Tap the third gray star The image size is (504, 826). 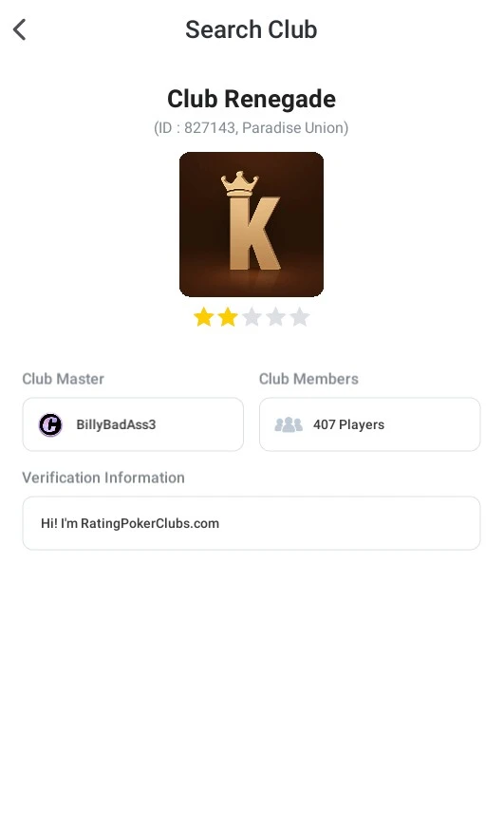(252, 317)
